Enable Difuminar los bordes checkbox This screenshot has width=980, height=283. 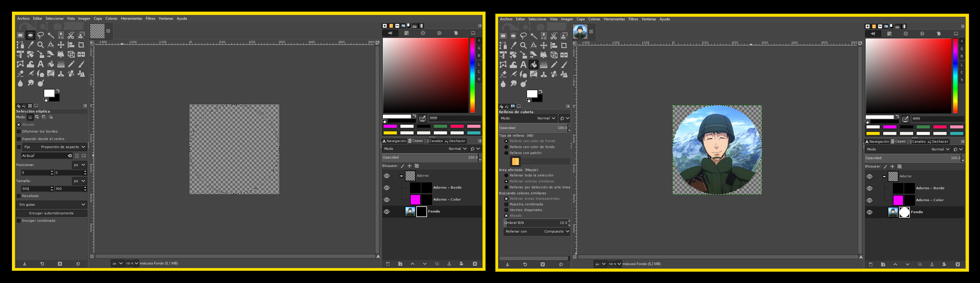[19, 132]
